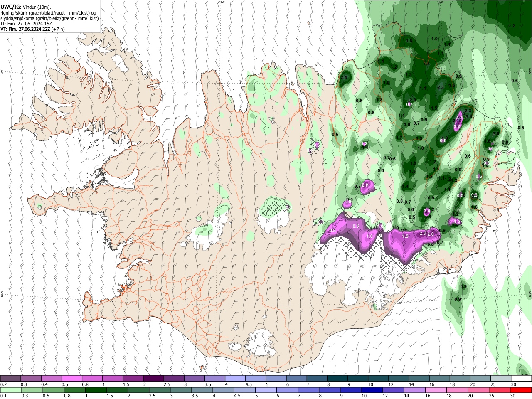Click the crimson 25 rain legend swatch
532x399 pixels.
(x=500, y=390)
